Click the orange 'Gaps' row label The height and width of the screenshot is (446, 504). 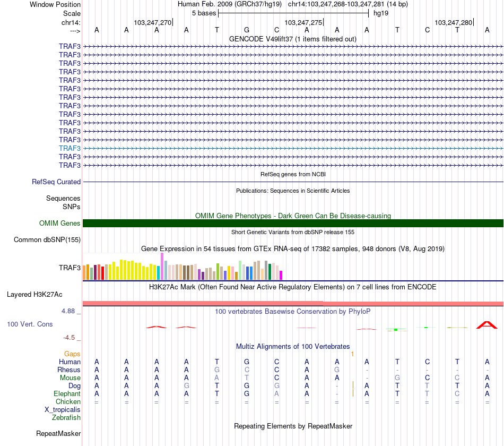(72, 354)
